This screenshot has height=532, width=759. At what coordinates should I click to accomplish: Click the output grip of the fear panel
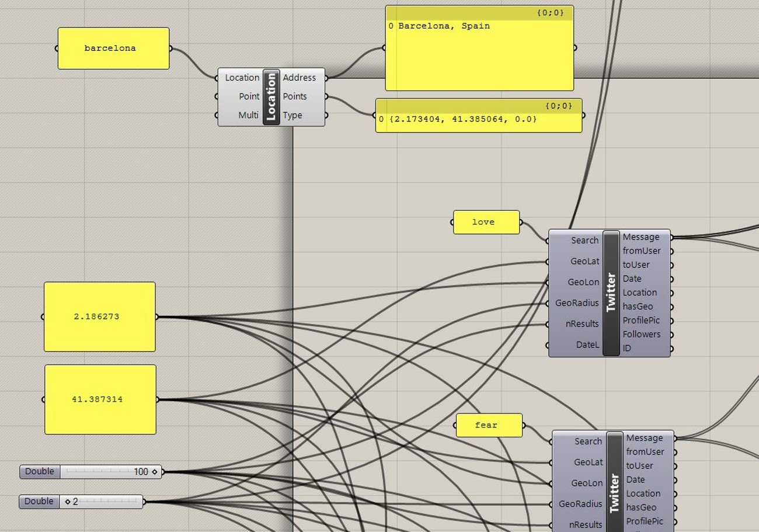click(523, 425)
